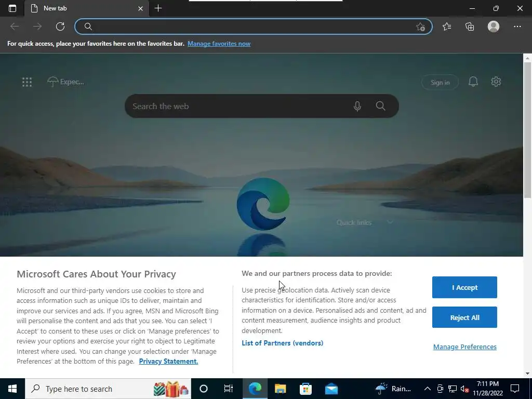Add this page to favorites star
The height and width of the screenshot is (399, 532).
420,27
